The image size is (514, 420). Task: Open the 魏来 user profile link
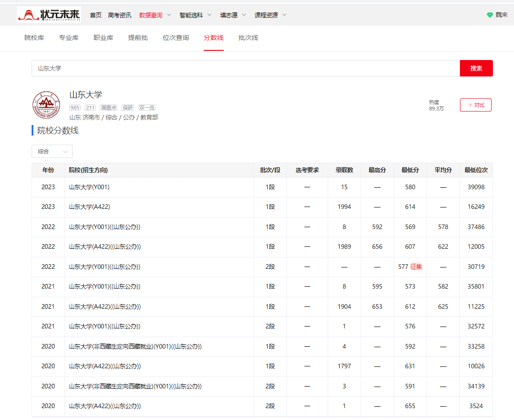point(501,15)
